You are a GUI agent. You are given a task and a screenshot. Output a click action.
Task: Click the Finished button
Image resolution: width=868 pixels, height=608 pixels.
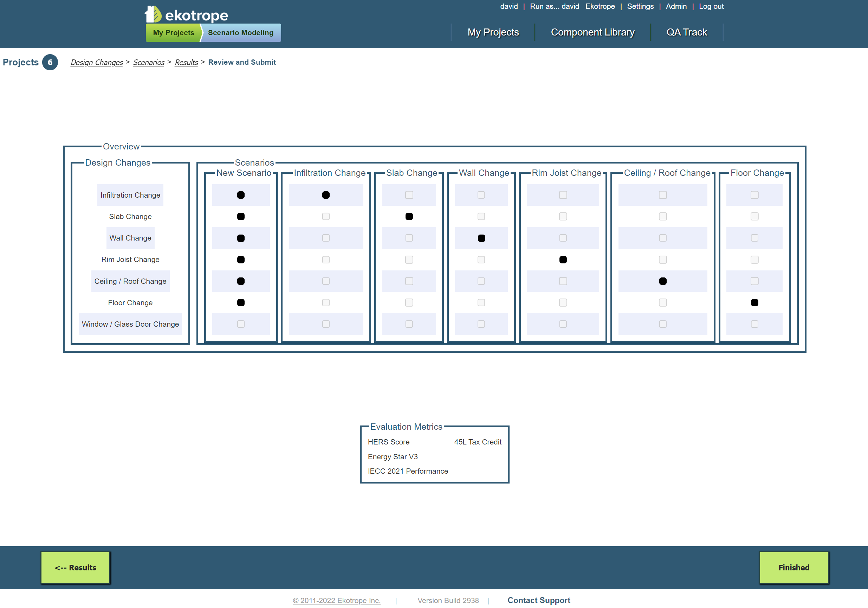[793, 568]
